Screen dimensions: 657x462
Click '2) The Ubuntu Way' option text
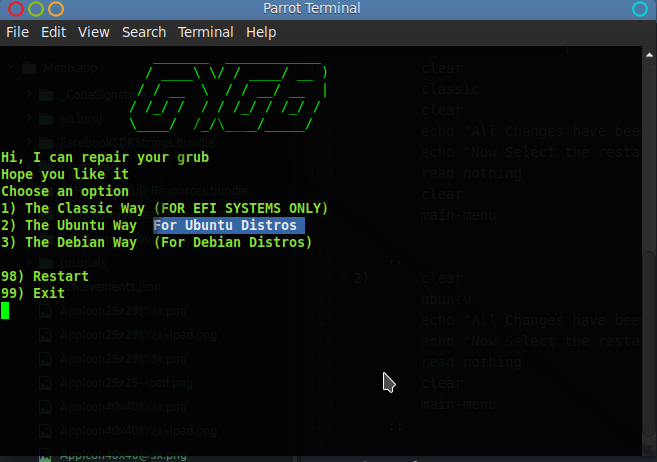click(69, 225)
